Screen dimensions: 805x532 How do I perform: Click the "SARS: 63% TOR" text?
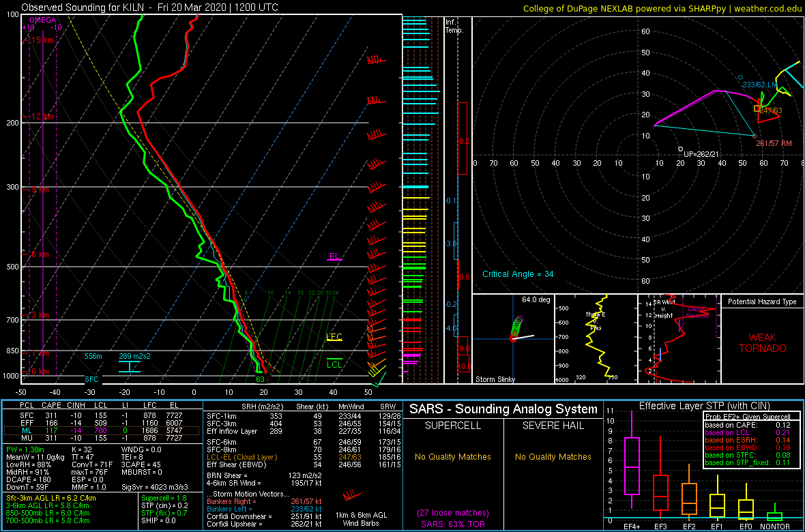[x=452, y=524]
